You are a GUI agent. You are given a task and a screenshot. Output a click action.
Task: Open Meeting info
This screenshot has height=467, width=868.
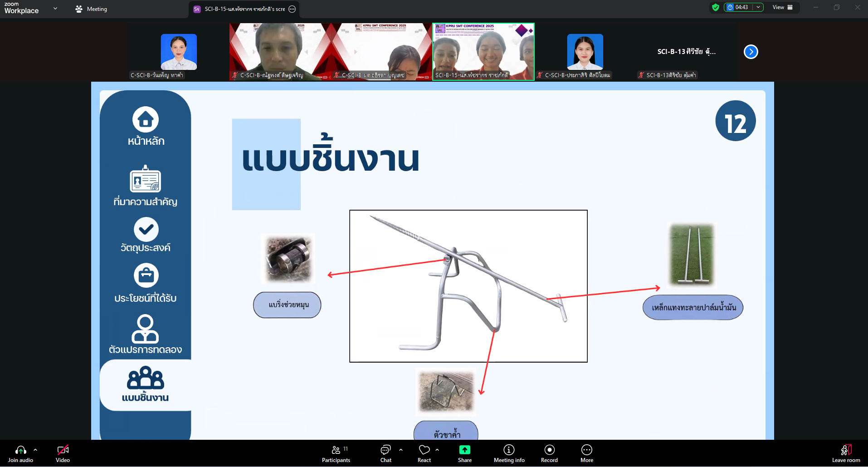tap(509, 453)
